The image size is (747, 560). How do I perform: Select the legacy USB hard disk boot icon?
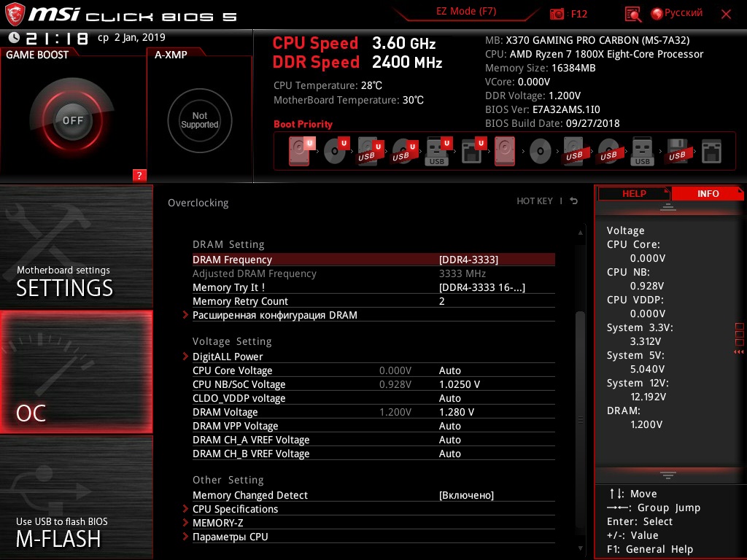574,151
